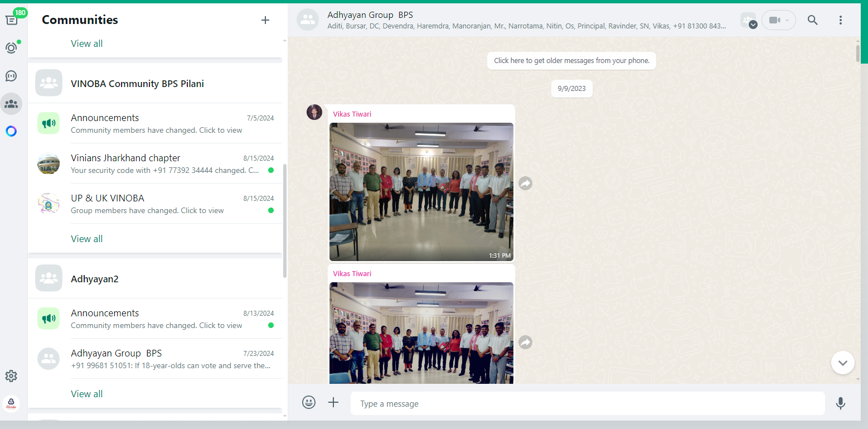Click the microphone to record voice message
Image resolution: width=868 pixels, height=429 pixels.
coord(840,403)
